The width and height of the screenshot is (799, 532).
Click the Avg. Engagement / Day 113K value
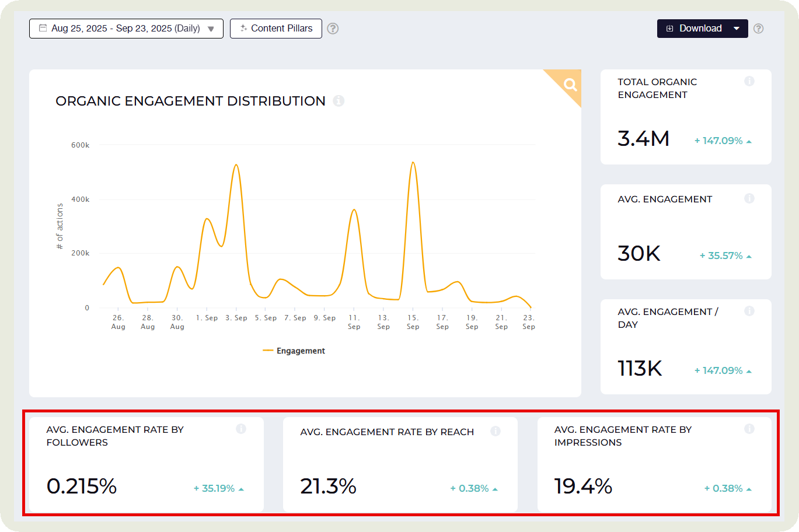pyautogui.click(x=640, y=369)
